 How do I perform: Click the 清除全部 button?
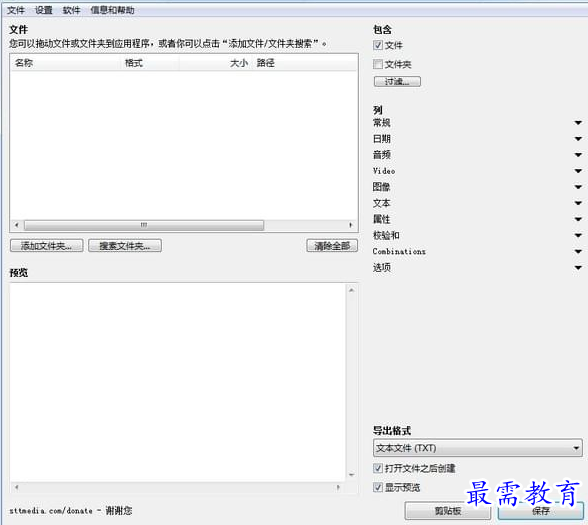[x=332, y=246]
